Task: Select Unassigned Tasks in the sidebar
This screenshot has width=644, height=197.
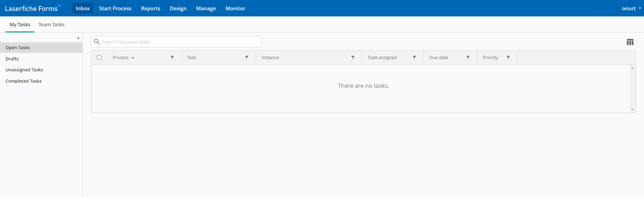Action: point(24,70)
